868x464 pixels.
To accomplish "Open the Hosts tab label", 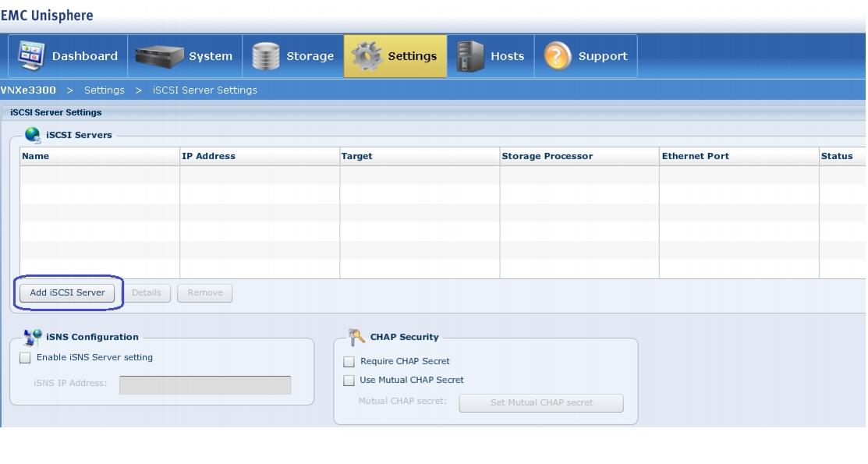I will (507, 56).
